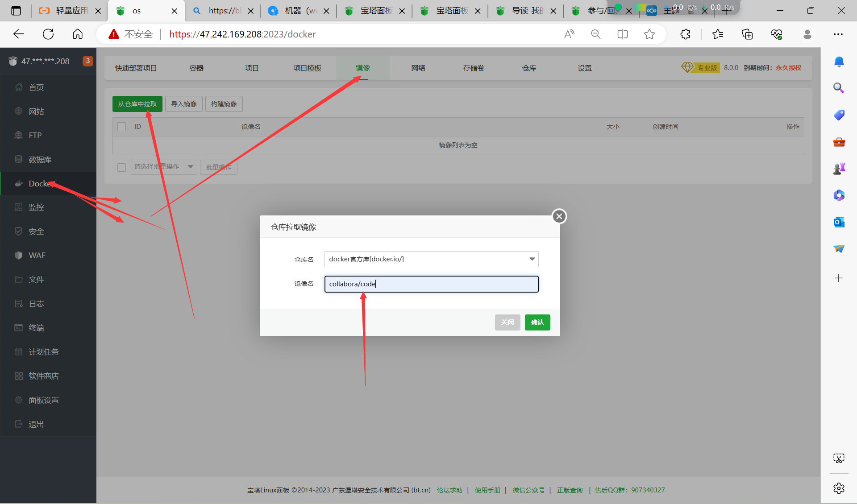
Task: Add page to favorites star icon
Action: 649,34
